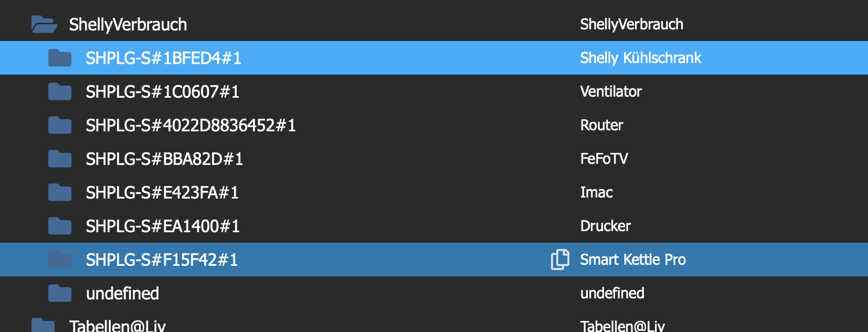Viewport: 868px width, 332px height.
Task: Click folder icon for SHPLG-S#F15F42#1
Action: point(60,260)
